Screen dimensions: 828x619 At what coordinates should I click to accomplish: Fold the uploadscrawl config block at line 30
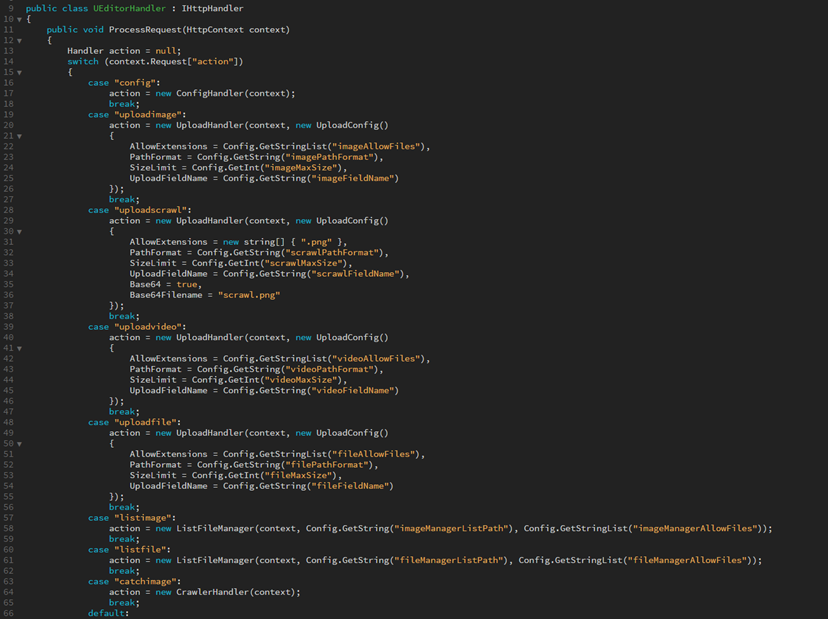click(x=19, y=231)
